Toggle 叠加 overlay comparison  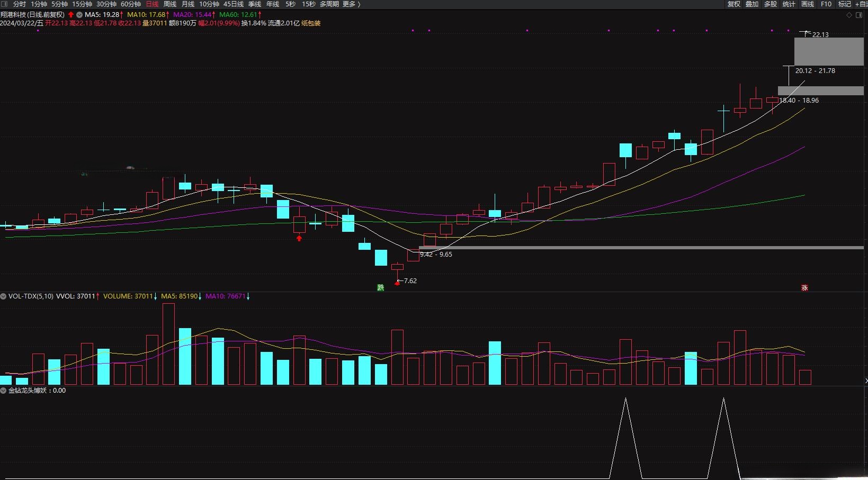(752, 4)
